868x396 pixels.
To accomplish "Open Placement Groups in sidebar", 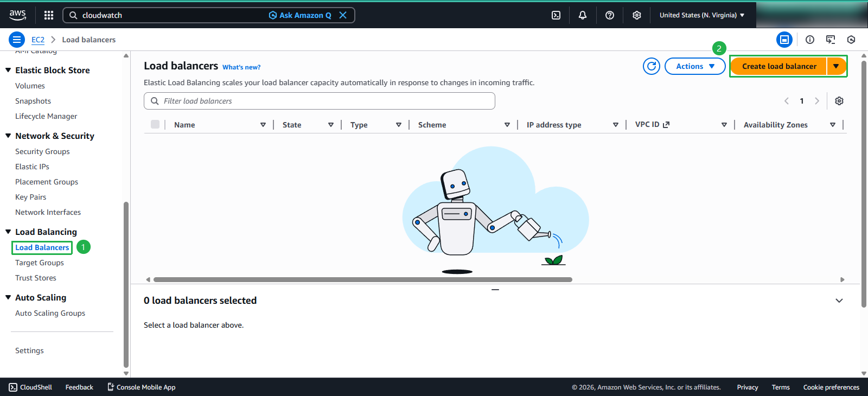I will coord(47,182).
